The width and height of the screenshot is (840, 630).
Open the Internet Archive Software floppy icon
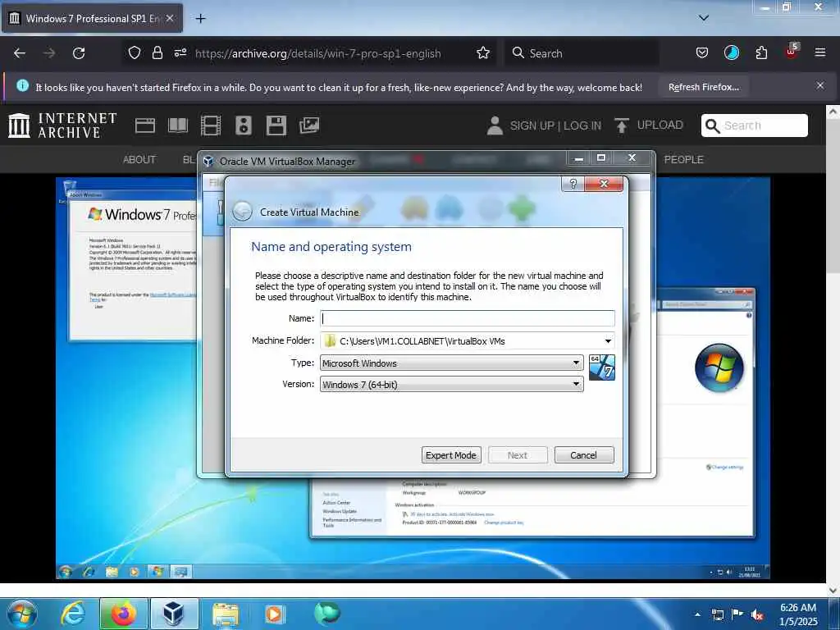click(276, 126)
